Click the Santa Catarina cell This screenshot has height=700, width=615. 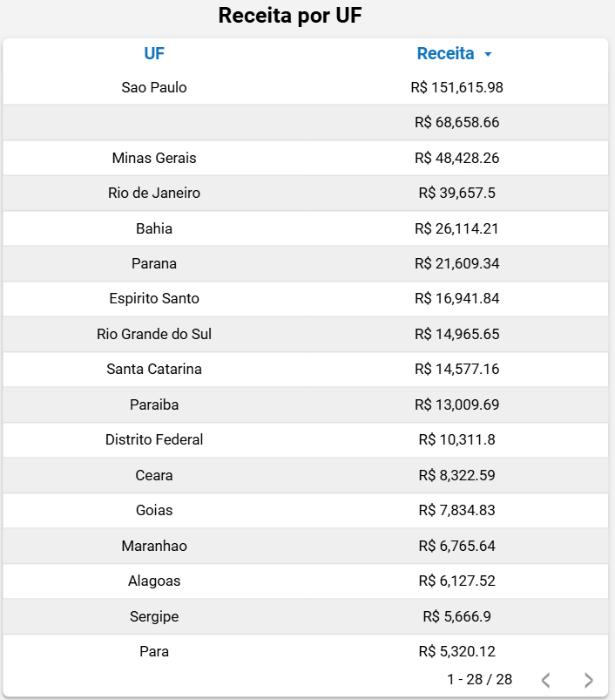click(x=154, y=369)
